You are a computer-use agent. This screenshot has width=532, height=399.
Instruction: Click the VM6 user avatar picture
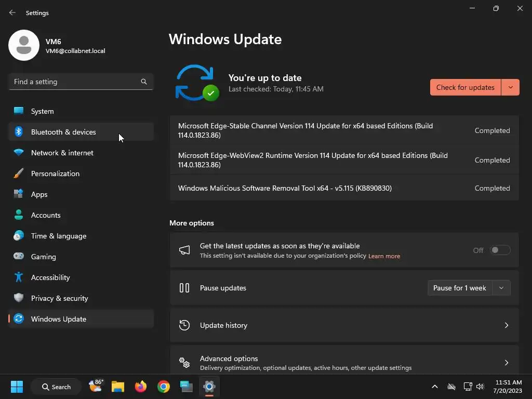(x=24, y=45)
